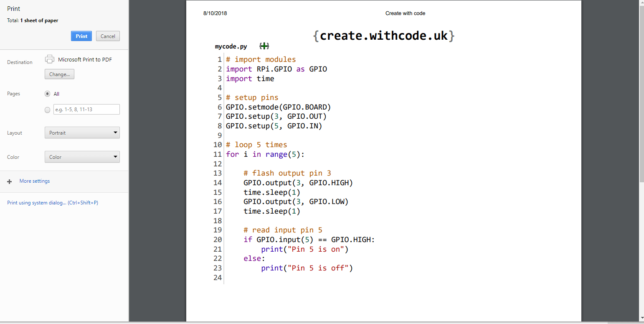Click the {+} code icon beside mycode.py

264,46
